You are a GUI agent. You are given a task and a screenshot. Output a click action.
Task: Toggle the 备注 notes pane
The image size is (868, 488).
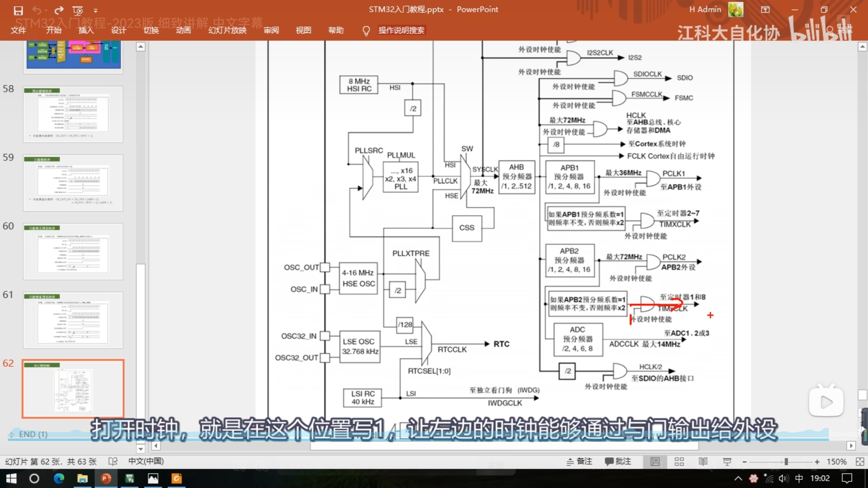579,462
